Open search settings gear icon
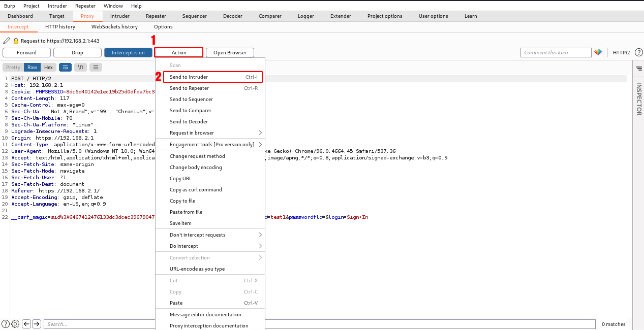This screenshot has height=330, width=644. (15, 324)
